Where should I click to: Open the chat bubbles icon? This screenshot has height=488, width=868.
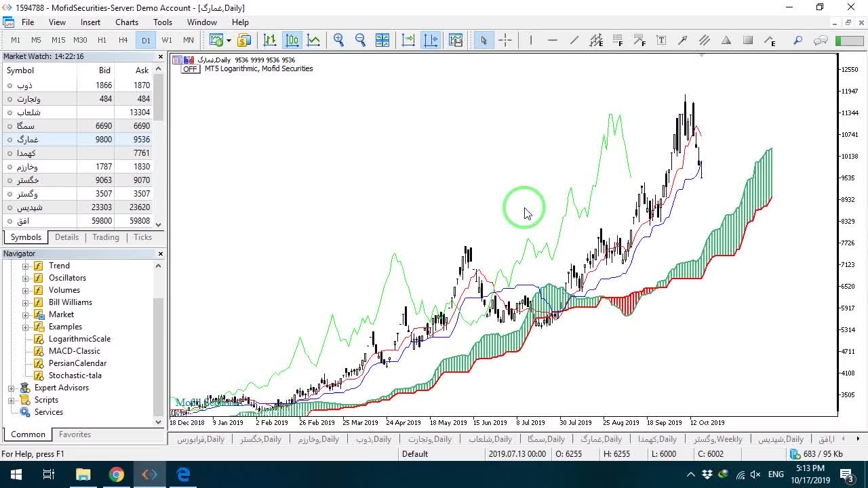[821, 41]
